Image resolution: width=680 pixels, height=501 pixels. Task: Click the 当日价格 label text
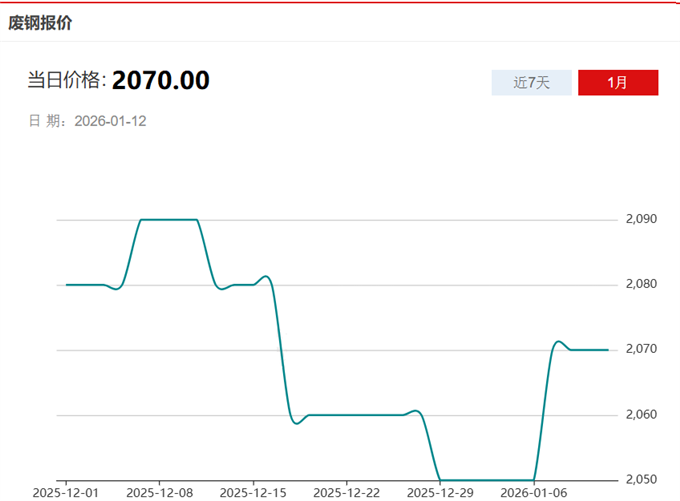click(65, 81)
